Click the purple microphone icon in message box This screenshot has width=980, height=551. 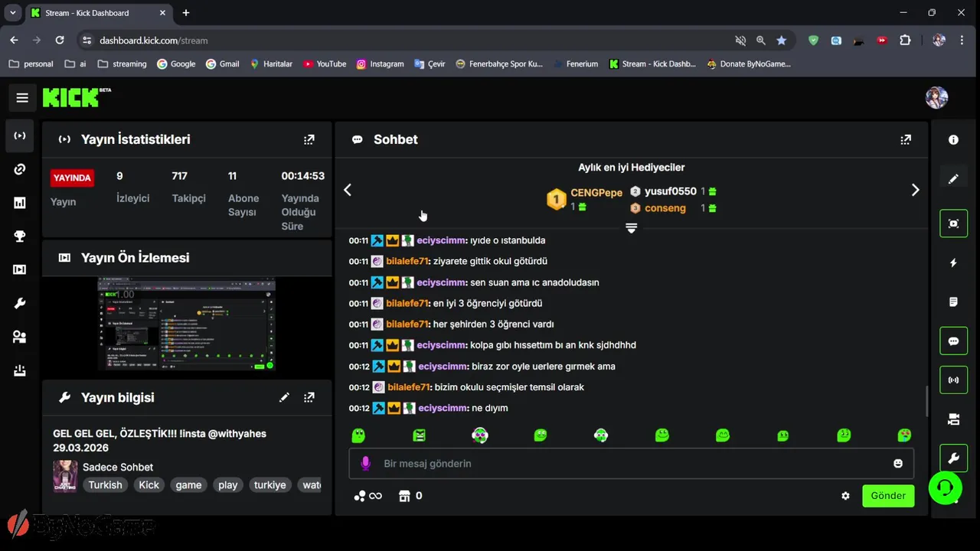click(x=366, y=463)
